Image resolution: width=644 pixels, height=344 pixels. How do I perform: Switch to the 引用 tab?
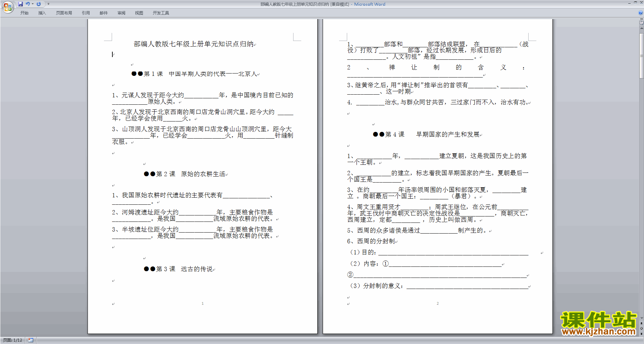pos(86,13)
